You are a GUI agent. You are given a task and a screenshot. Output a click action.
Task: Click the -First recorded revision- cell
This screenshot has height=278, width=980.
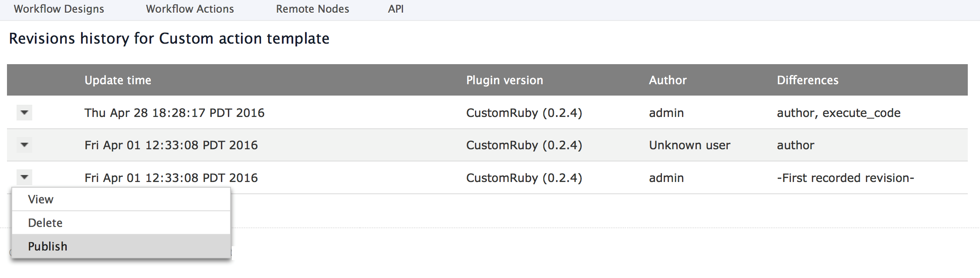pos(845,178)
